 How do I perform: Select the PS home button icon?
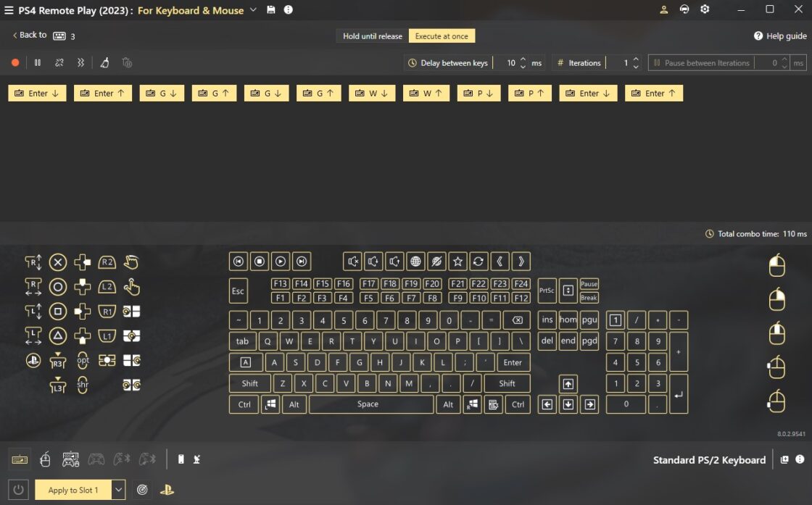[x=33, y=360]
